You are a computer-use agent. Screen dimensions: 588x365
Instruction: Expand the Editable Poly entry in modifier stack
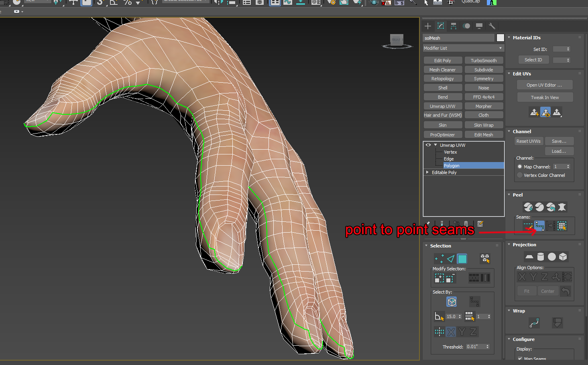point(427,172)
